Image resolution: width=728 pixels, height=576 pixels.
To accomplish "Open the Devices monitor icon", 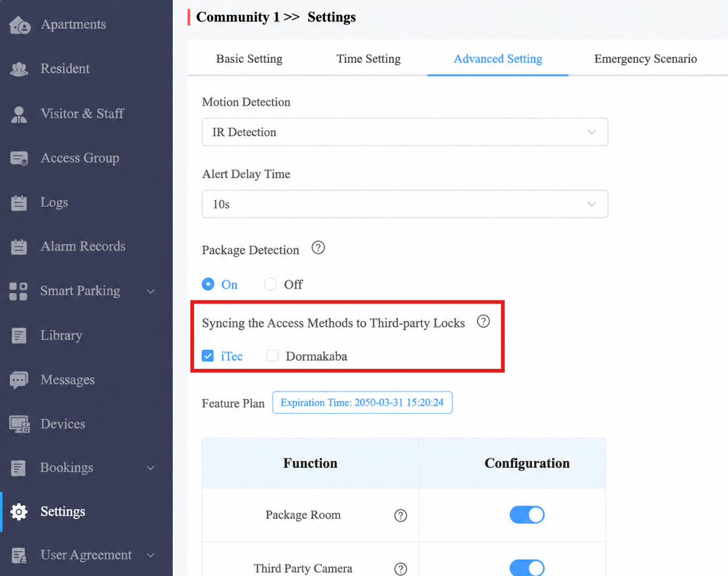I will point(19,424).
